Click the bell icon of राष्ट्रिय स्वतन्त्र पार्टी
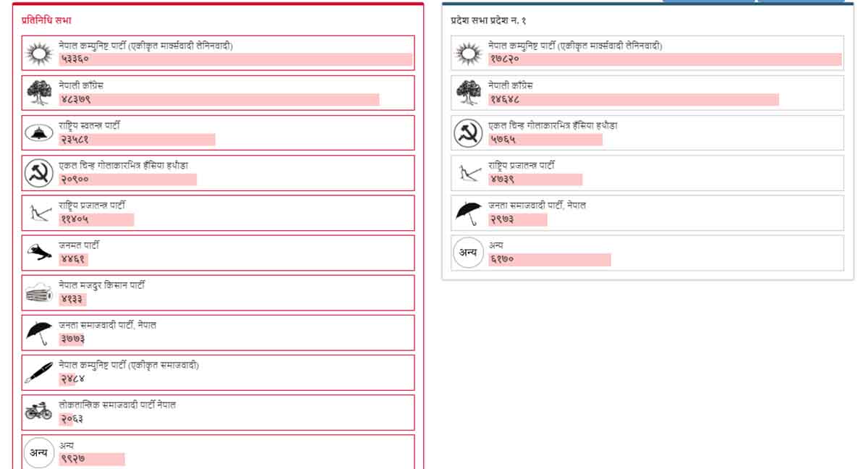Screen dimensions: 868x469 click(38, 133)
